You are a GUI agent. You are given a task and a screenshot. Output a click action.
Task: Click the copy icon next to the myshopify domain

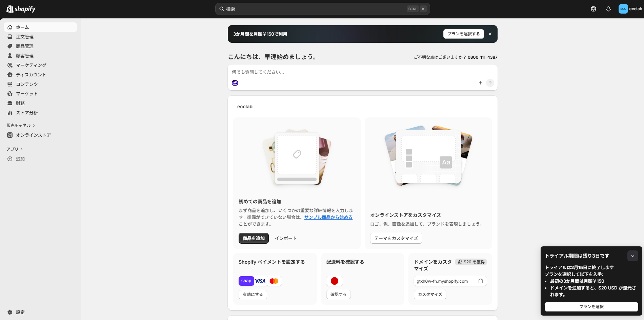coord(480,281)
